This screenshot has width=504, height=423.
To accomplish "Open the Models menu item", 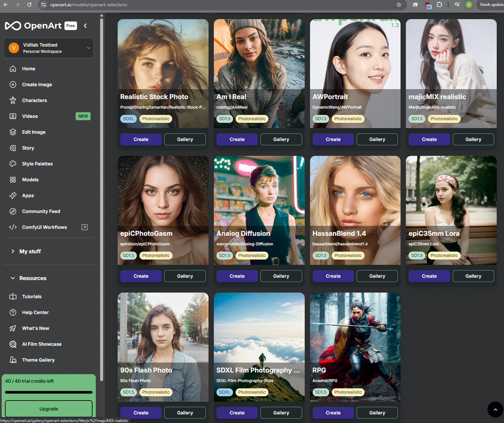I will pos(30,180).
